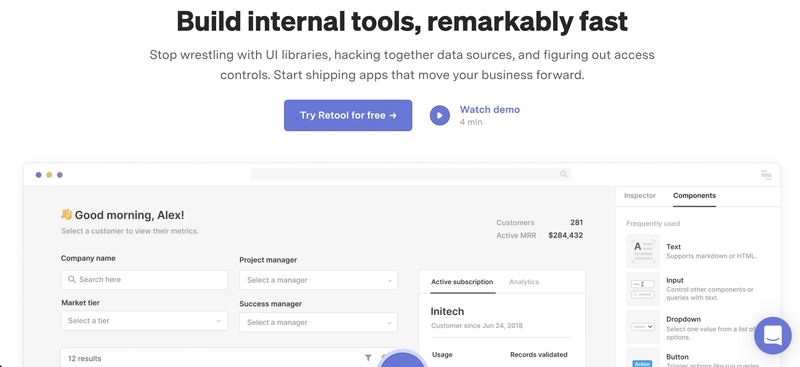Expand the Project manager dropdown

coord(318,280)
